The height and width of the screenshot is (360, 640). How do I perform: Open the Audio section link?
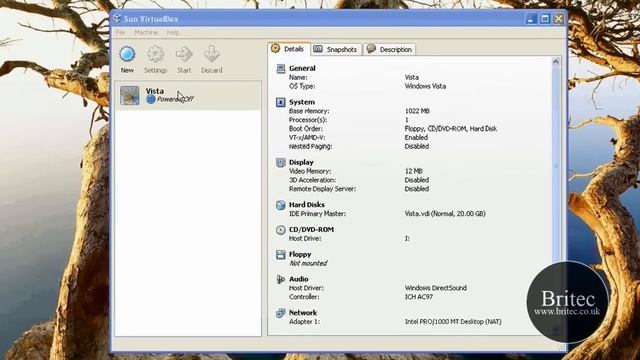(299, 280)
